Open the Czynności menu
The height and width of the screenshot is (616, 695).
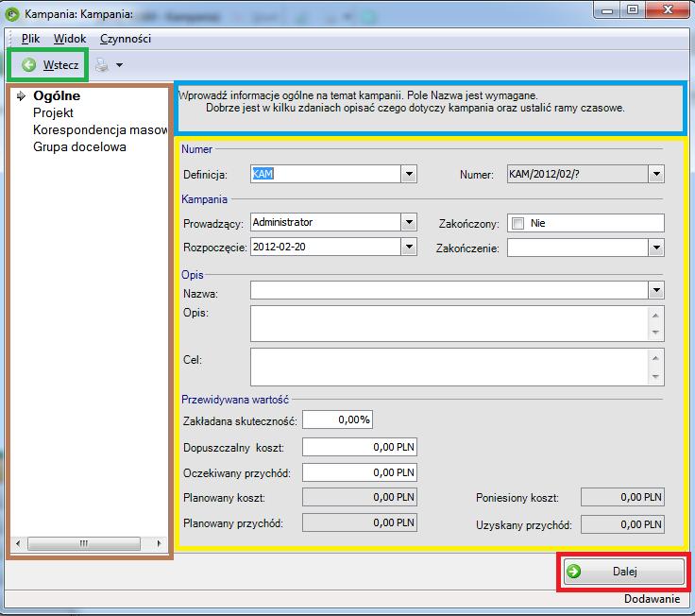click(126, 39)
